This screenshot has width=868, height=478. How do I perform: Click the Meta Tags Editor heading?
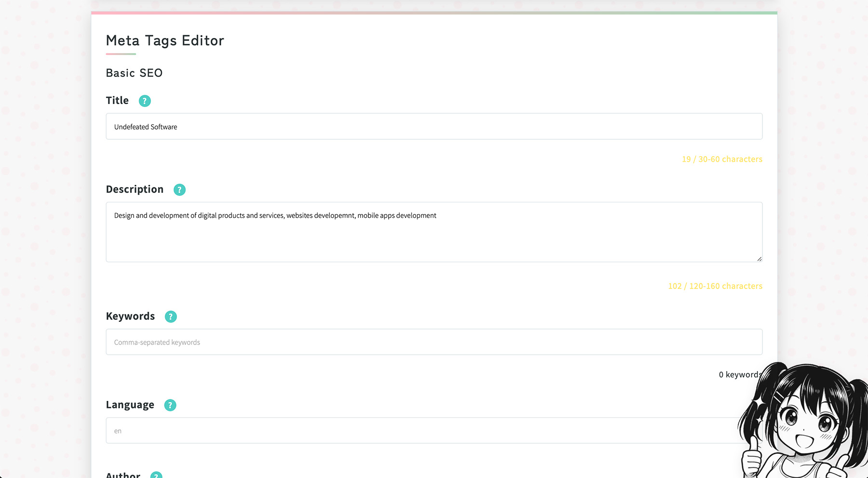[165, 40]
